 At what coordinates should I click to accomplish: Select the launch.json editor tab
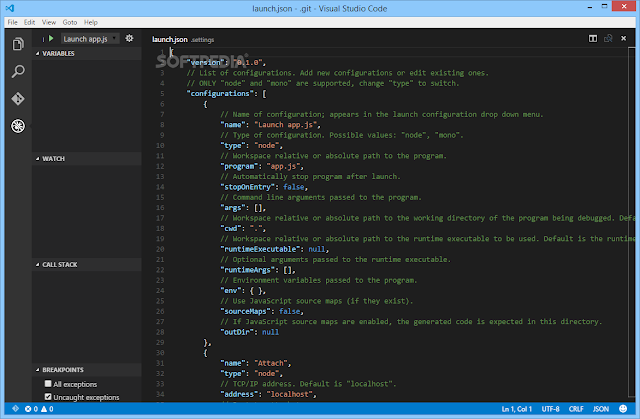(x=183, y=39)
